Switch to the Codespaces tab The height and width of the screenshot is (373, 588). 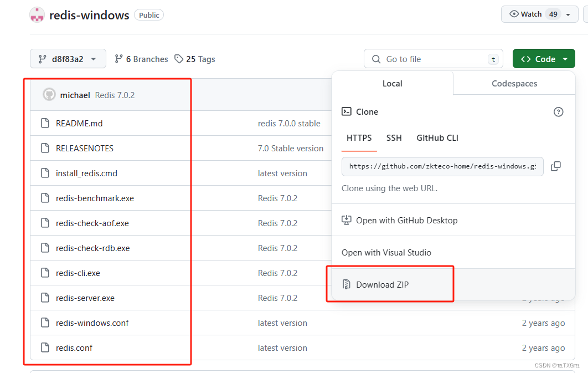(514, 83)
